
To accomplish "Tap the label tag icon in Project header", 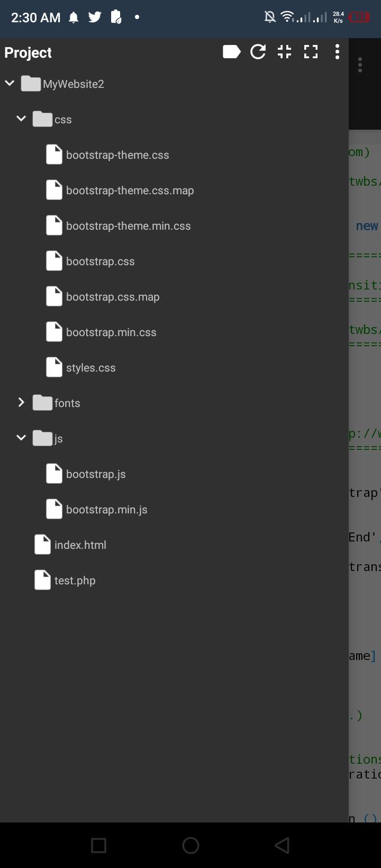I will click(x=232, y=52).
